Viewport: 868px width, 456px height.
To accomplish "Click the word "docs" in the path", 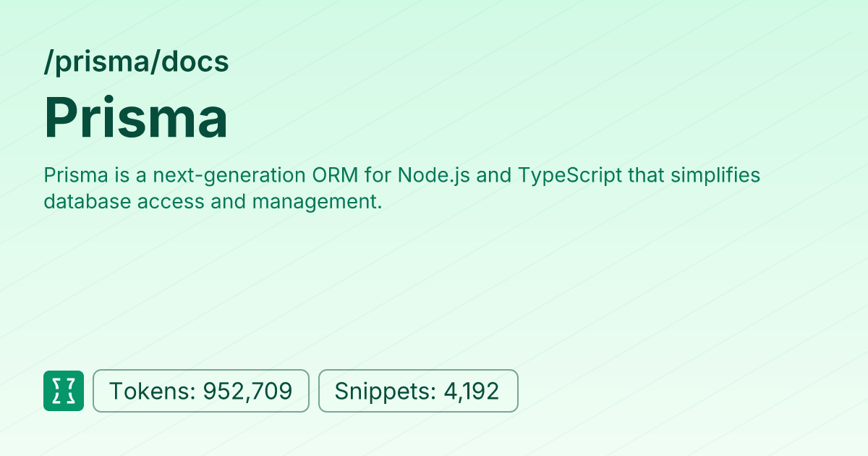I will (x=195, y=62).
